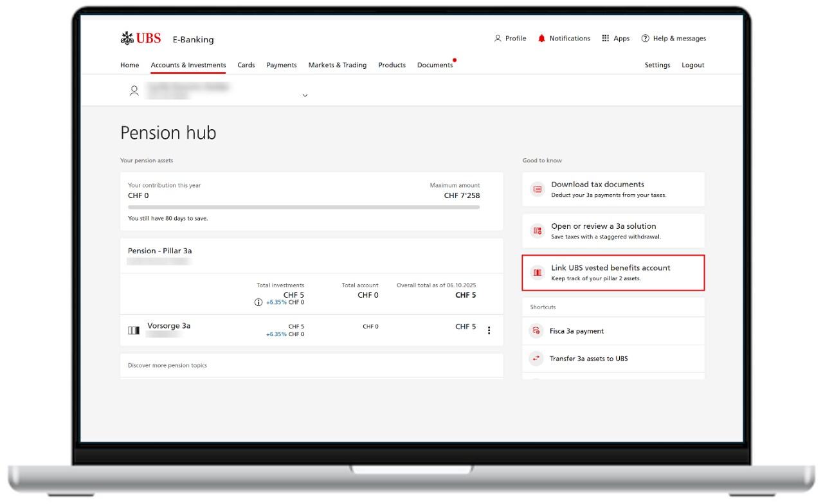Click the UBS logo in the header
Viewport: 823px width, 504px height.
coord(141,39)
